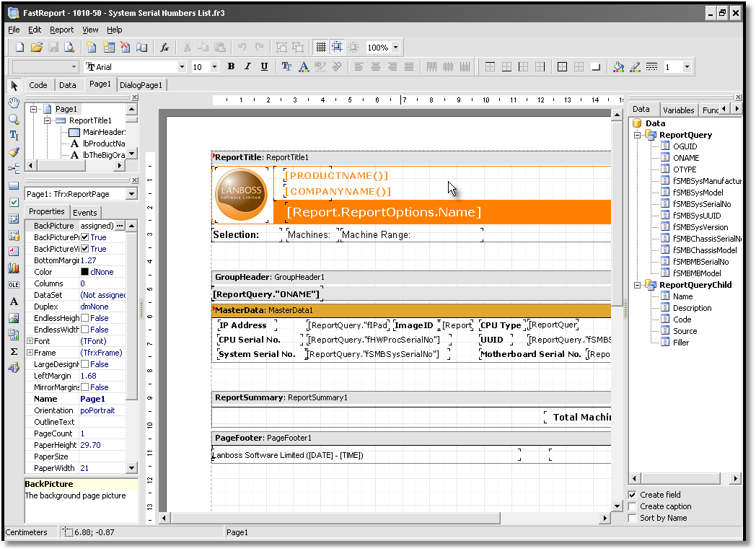Click the Sigma system text tool

pos(14,351)
